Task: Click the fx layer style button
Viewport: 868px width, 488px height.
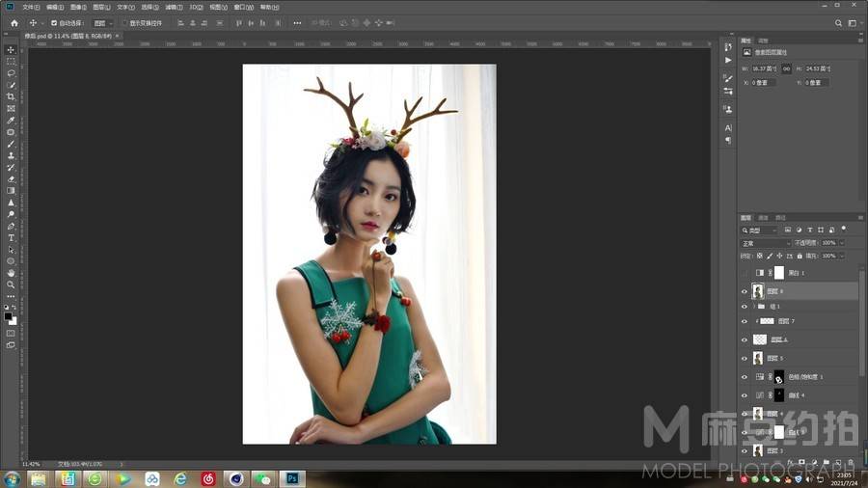Action: click(790, 462)
